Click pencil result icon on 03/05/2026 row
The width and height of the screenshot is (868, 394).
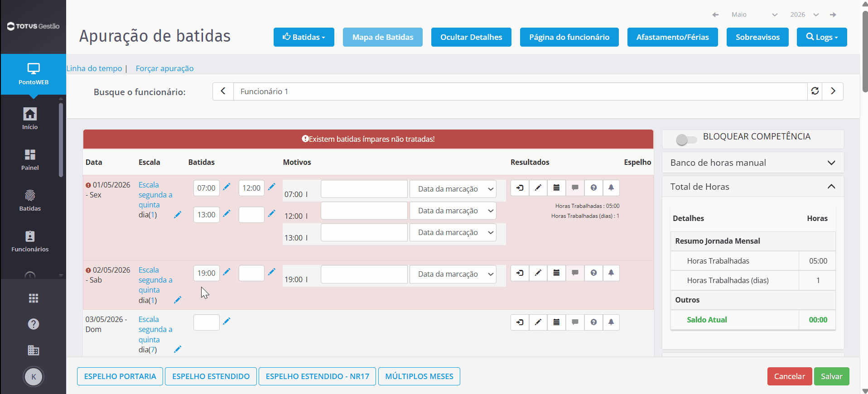[x=538, y=322]
